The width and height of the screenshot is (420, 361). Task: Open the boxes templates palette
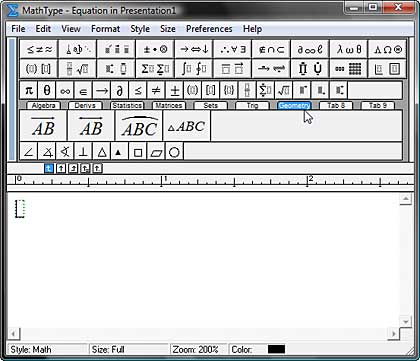click(x=387, y=69)
